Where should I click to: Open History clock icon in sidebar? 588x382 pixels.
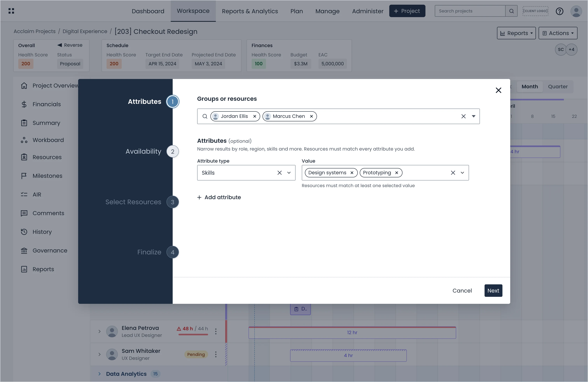click(24, 232)
